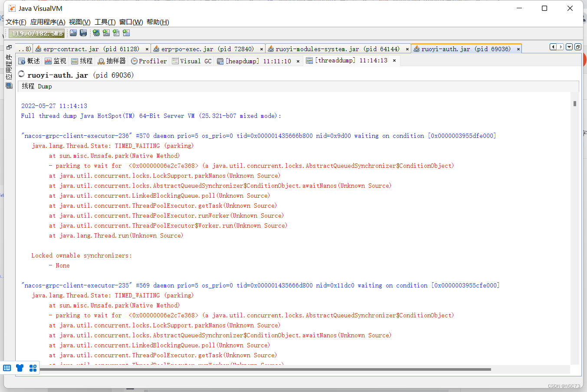This screenshot has width=587, height=392.
Task: Open the 监视 monitor subtab
Action: click(x=56, y=61)
